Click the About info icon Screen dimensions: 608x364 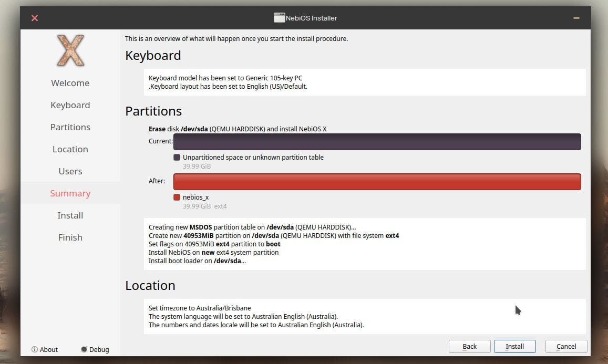[35, 349]
